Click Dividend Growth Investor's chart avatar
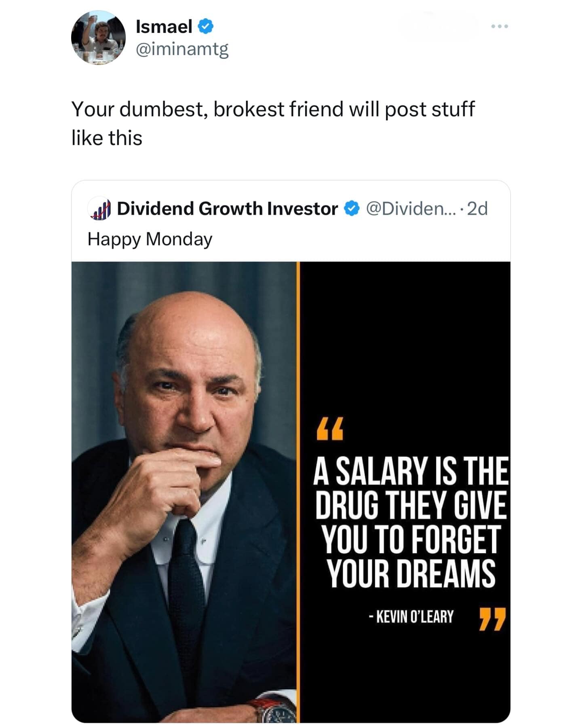 [x=99, y=209]
